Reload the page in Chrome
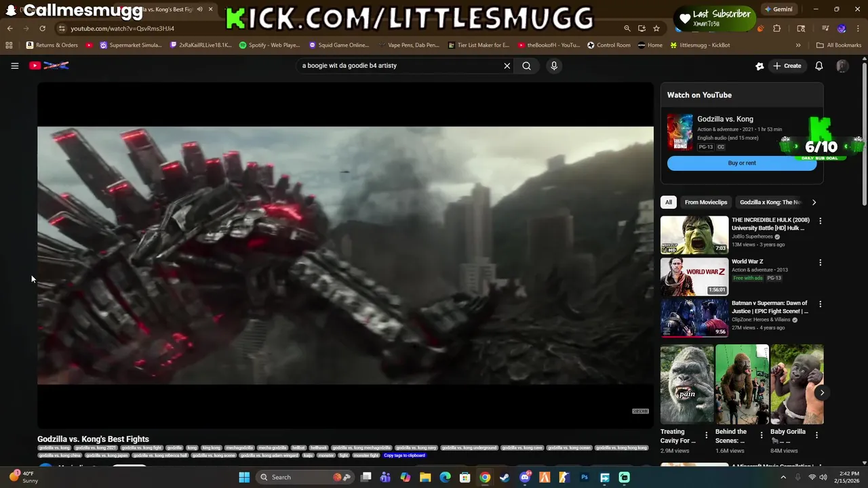The image size is (868, 488). point(42,28)
